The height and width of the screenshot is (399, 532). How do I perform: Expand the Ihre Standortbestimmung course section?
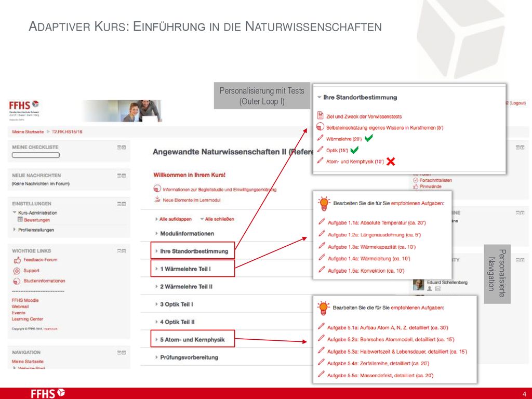(x=192, y=251)
